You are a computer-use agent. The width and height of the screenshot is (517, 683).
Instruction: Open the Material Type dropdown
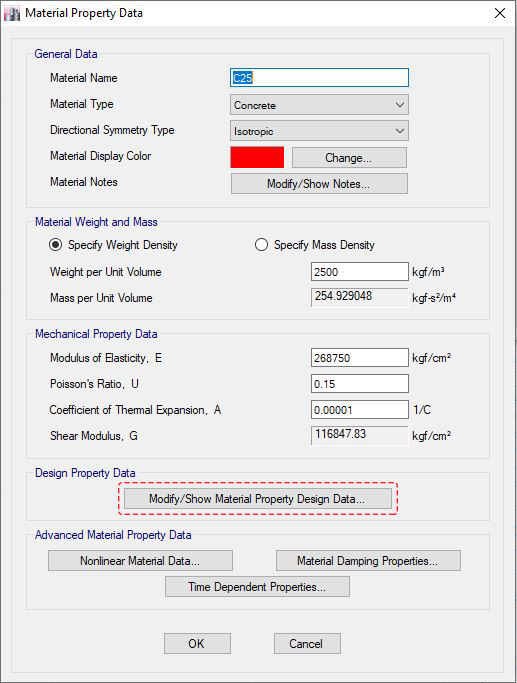(319, 105)
